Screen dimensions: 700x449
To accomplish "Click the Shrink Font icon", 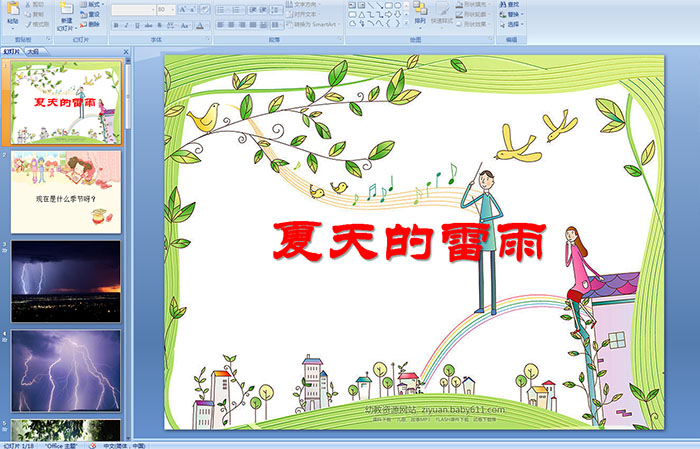I will pos(193,9).
